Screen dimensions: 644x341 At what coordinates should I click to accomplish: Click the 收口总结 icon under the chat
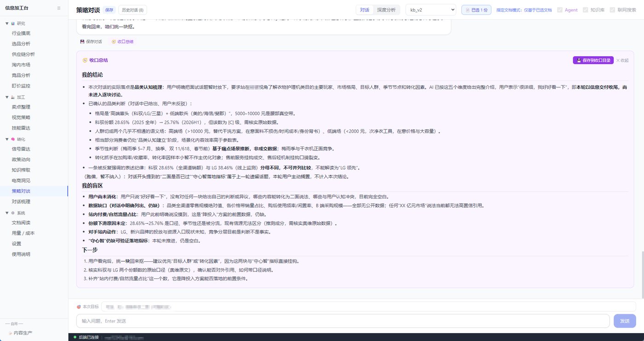114,41
